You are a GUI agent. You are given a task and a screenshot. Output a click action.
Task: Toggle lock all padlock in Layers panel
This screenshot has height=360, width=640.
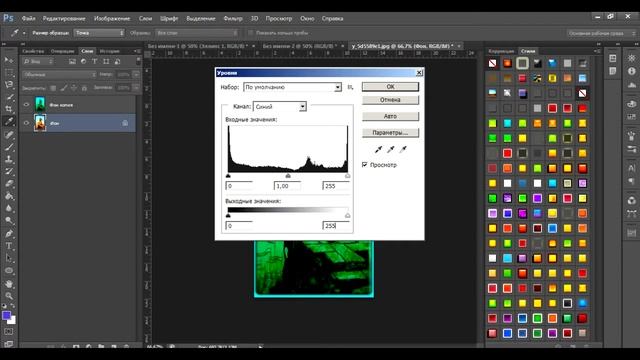click(x=84, y=88)
